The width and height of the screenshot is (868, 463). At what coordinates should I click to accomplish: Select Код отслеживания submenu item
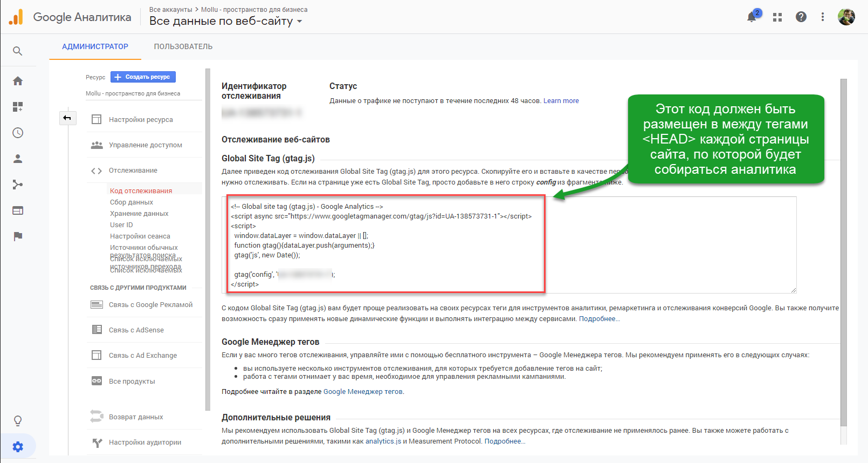pos(141,190)
